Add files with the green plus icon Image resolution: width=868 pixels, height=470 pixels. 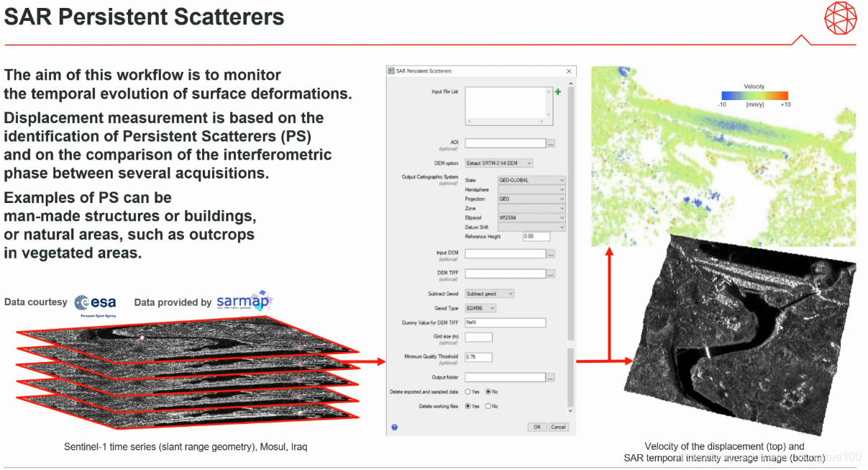pyautogui.click(x=557, y=92)
